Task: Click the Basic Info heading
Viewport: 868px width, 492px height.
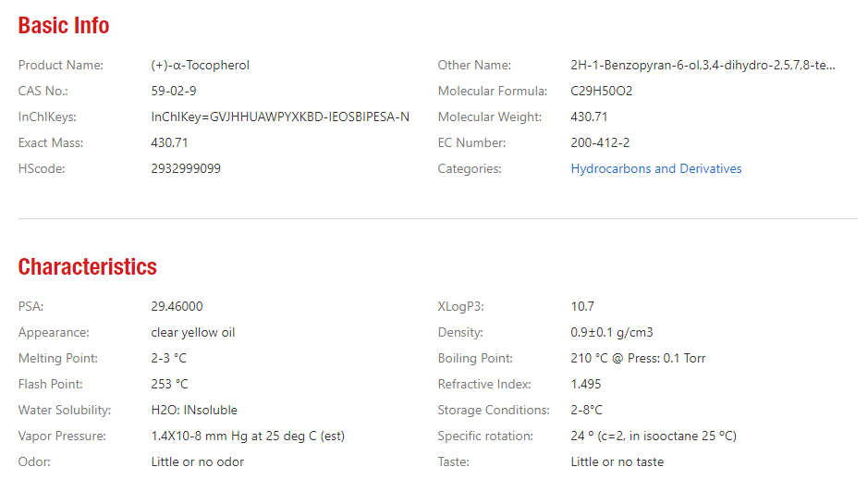Action: [64, 26]
